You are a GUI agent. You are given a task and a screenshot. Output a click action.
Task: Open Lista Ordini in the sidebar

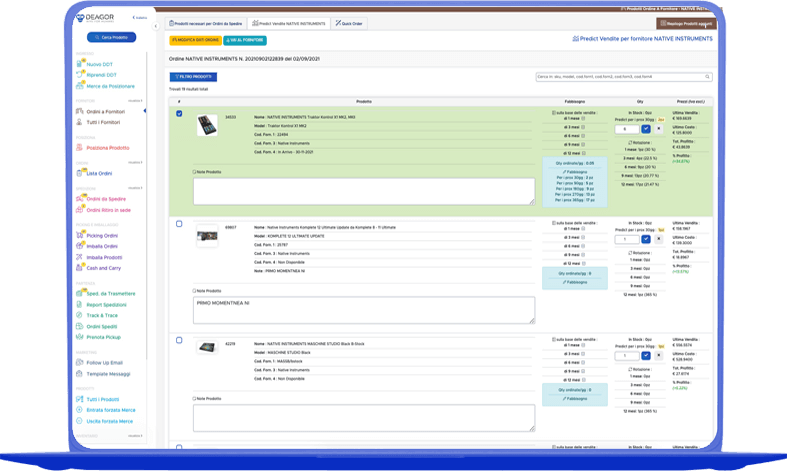99,173
